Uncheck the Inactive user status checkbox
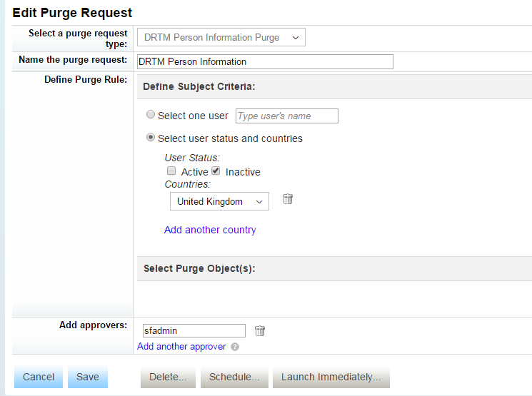The width and height of the screenshot is (532, 396). tap(216, 171)
